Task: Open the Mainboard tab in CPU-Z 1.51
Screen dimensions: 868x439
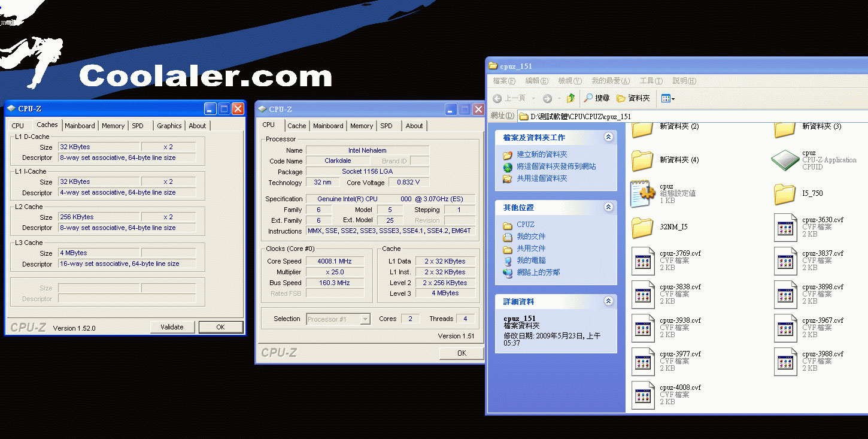Action: coord(328,126)
